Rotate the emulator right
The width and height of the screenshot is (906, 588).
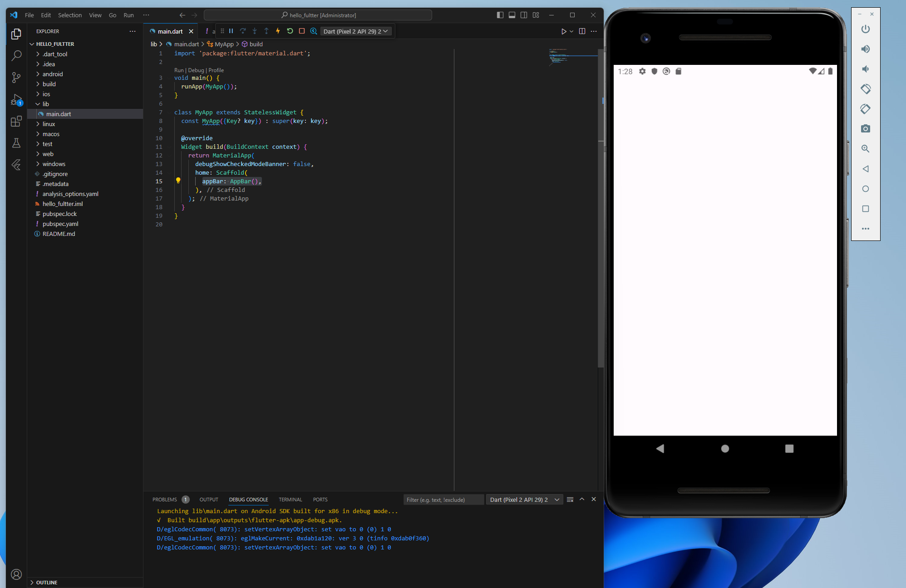pyautogui.click(x=866, y=109)
